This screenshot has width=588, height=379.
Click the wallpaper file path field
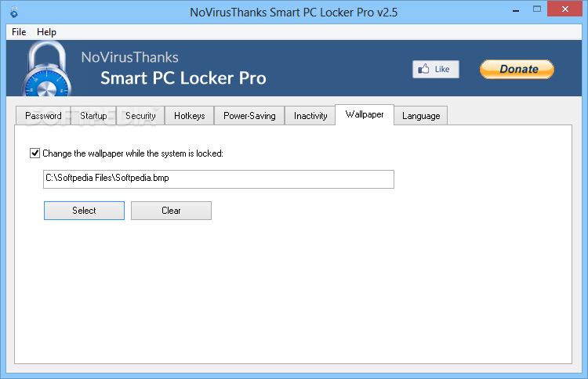click(219, 179)
